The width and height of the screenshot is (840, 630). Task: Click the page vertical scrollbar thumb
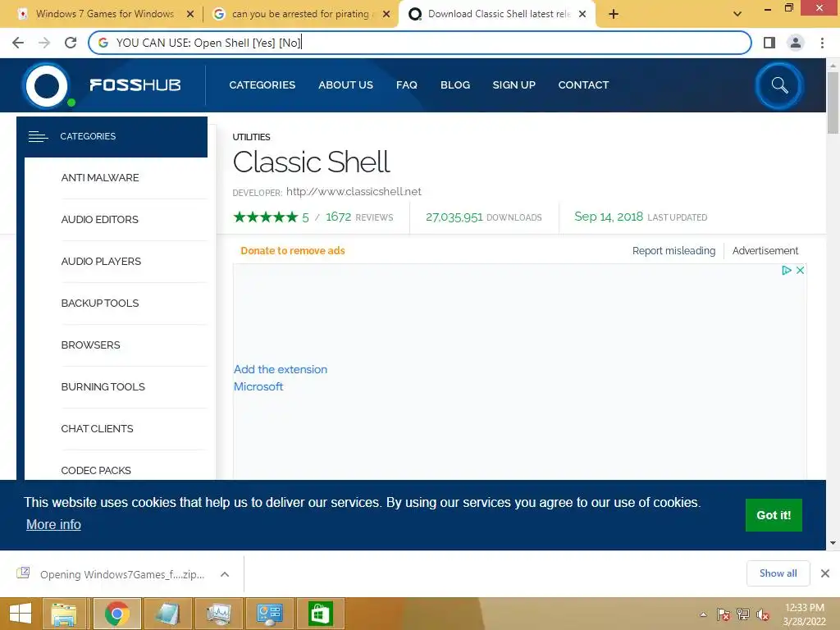tap(833, 103)
